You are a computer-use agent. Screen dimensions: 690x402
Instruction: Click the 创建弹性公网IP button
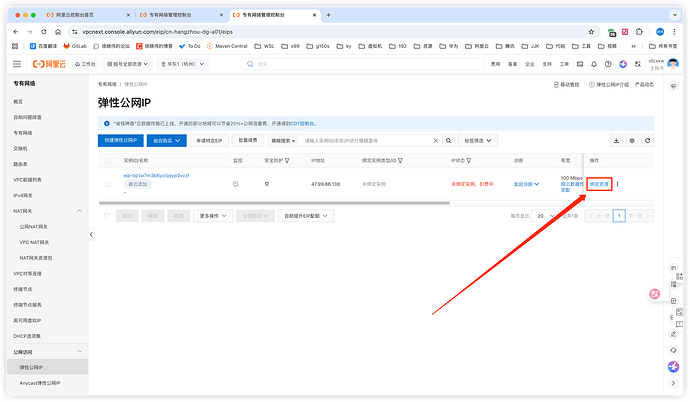coord(122,141)
